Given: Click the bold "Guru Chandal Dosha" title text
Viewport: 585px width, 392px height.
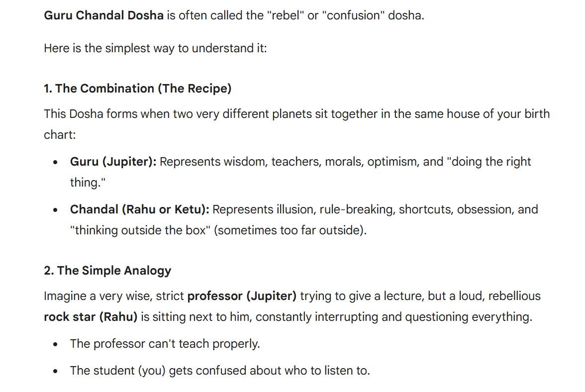Looking at the screenshot, I should (103, 15).
